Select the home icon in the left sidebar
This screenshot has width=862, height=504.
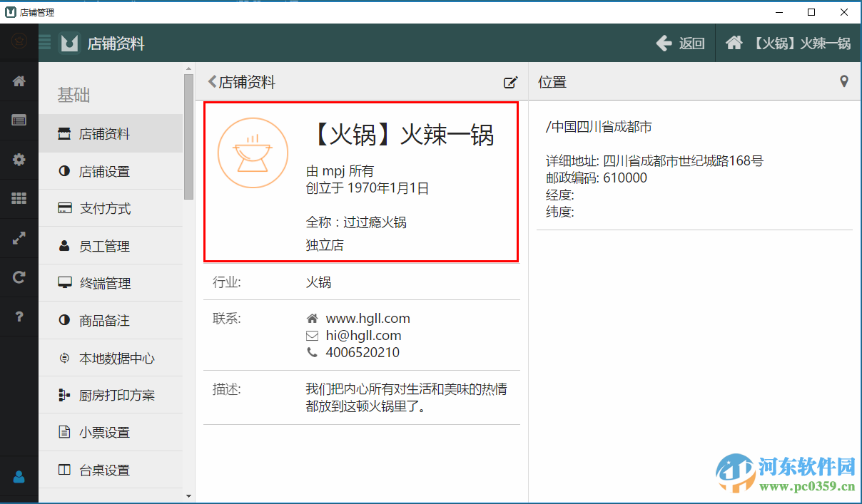[19, 81]
